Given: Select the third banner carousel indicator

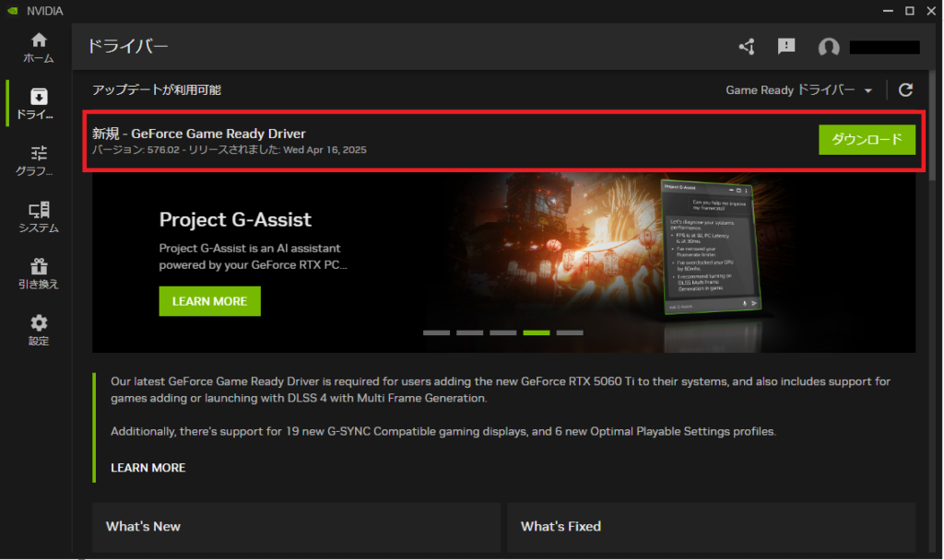Looking at the screenshot, I should coord(503,332).
